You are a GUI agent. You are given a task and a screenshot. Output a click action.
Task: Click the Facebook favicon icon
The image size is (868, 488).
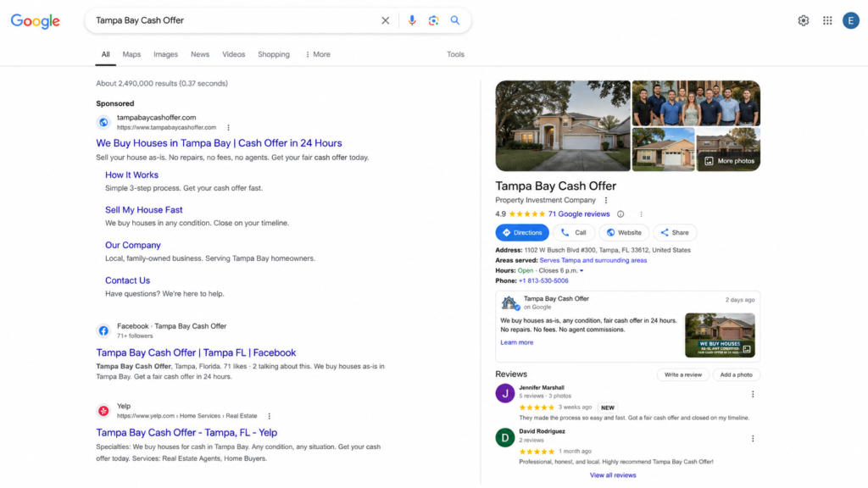click(103, 331)
